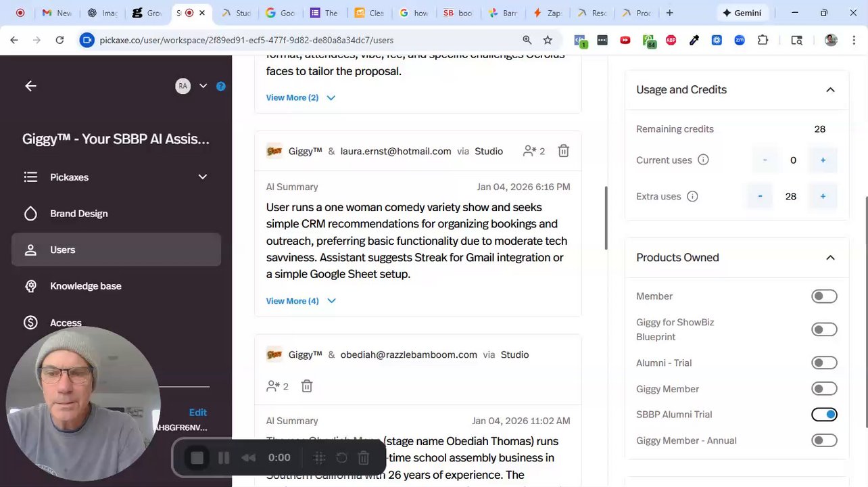Open Brand Design in sidebar
Screen dimensions: 868x487
(116, 214)
